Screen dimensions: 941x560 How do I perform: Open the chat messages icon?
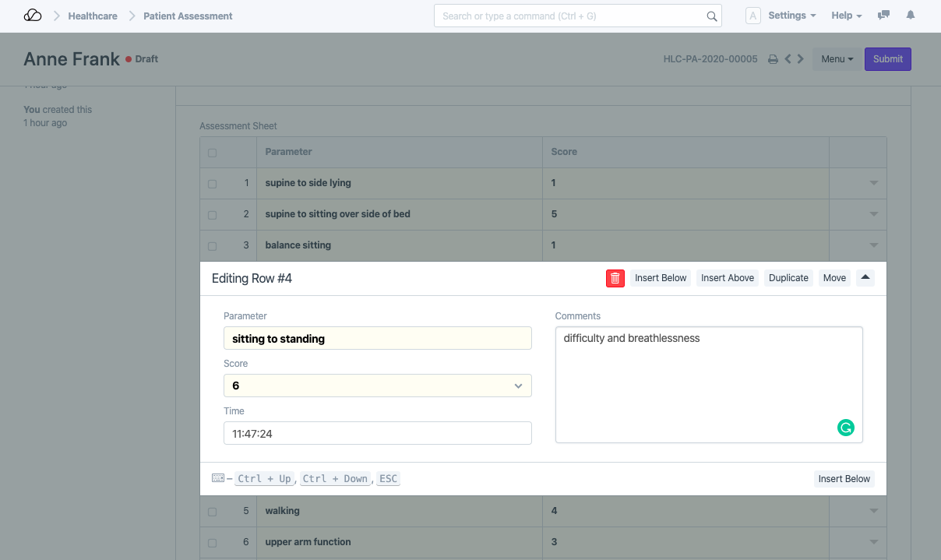(x=883, y=16)
